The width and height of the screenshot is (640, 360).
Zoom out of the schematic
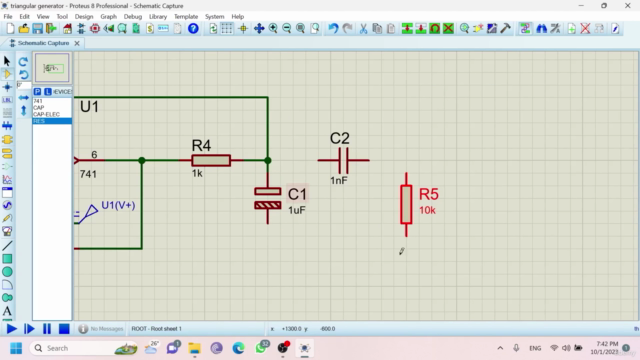tap(287, 28)
